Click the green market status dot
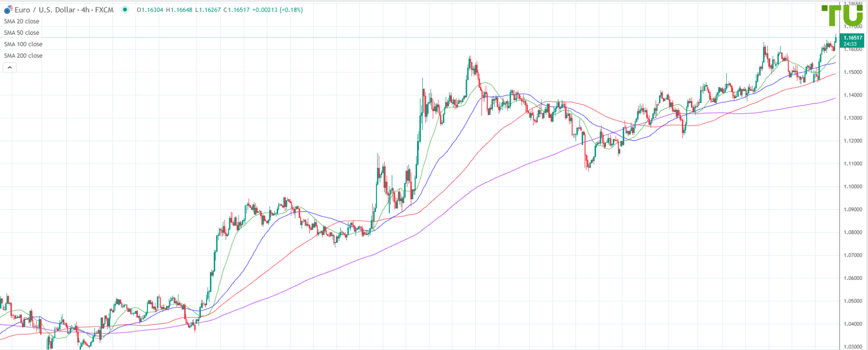 tap(125, 10)
